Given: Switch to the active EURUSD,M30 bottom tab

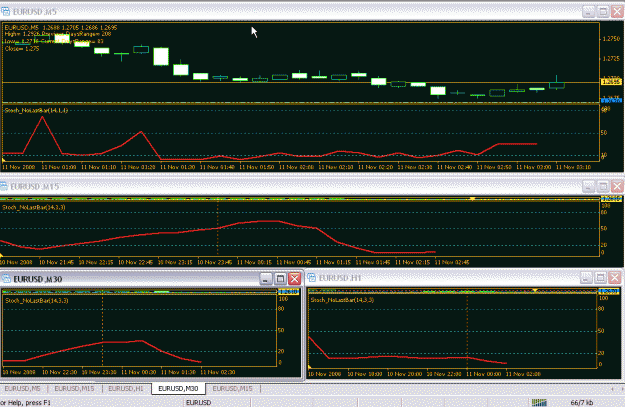Looking at the screenshot, I should point(178,388).
